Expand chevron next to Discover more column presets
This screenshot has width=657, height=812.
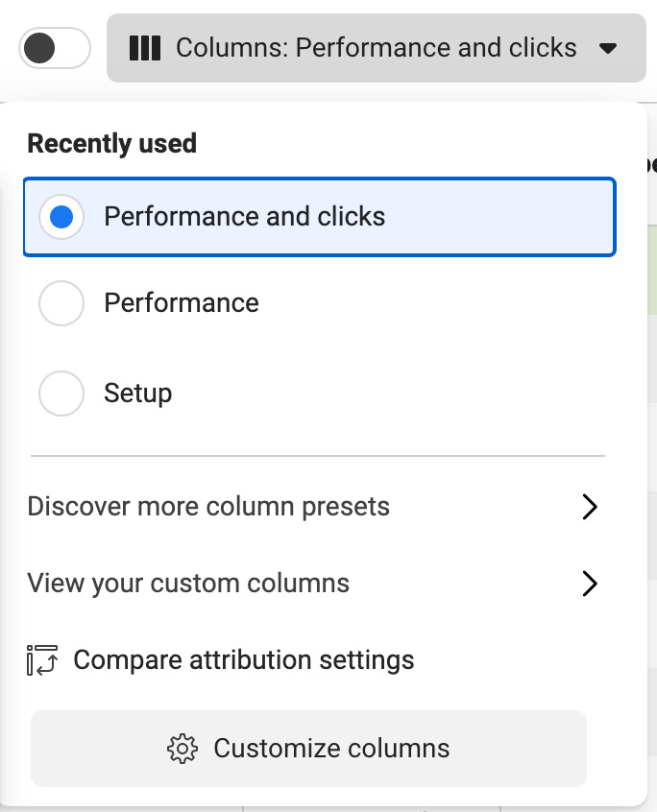590,507
